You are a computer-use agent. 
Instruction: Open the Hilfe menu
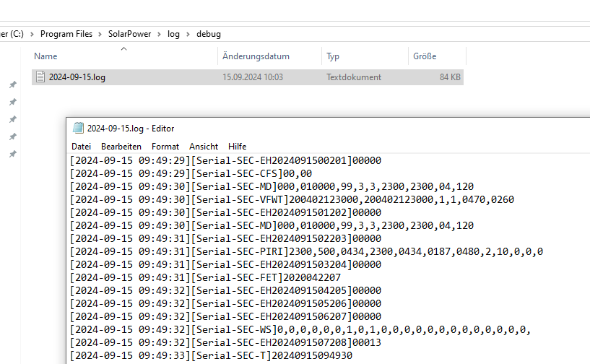[237, 147]
